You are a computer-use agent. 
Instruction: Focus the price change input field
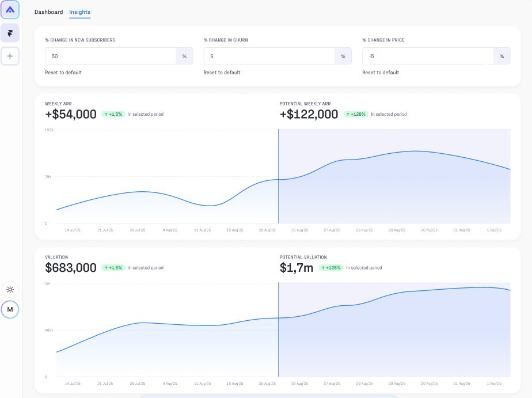[428, 56]
